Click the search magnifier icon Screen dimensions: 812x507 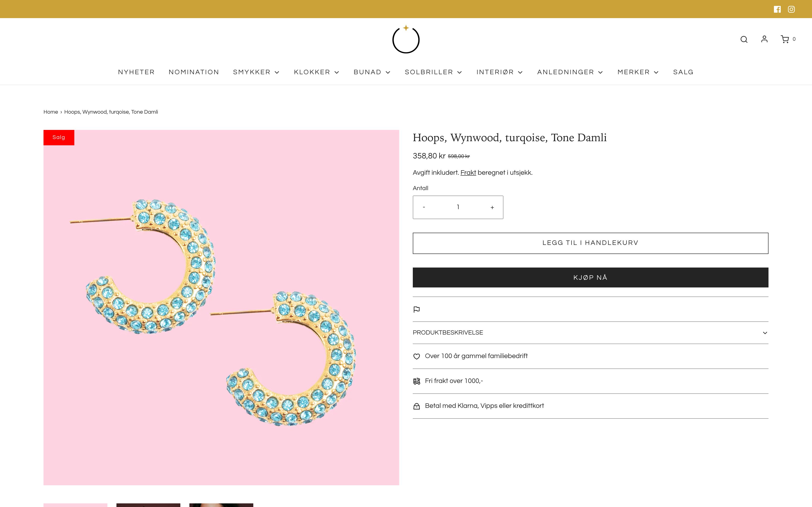(744, 39)
